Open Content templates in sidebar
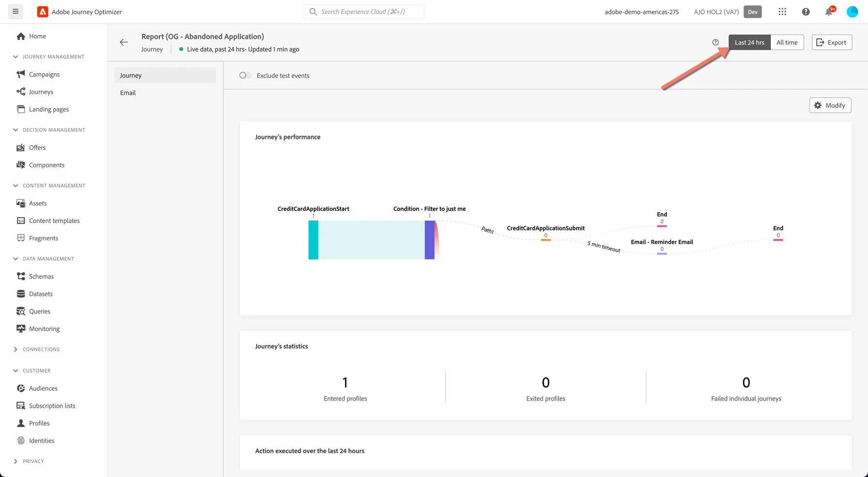This screenshot has height=477, width=868. click(x=54, y=221)
